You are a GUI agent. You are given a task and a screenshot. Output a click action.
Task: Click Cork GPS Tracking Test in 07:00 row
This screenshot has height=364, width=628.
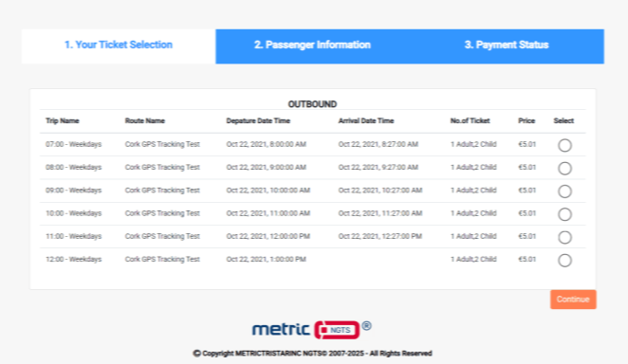162,144
